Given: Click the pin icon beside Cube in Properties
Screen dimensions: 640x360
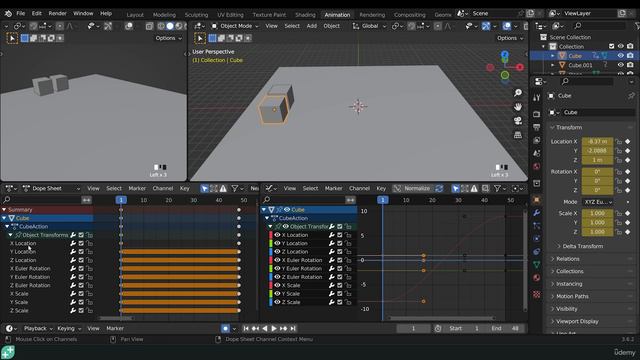Looking at the screenshot, I should point(631,96).
